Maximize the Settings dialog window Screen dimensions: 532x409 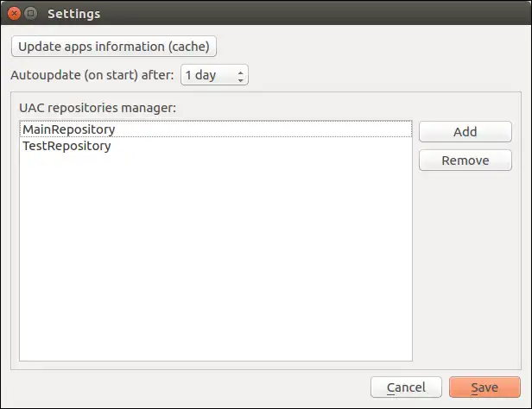coord(31,14)
